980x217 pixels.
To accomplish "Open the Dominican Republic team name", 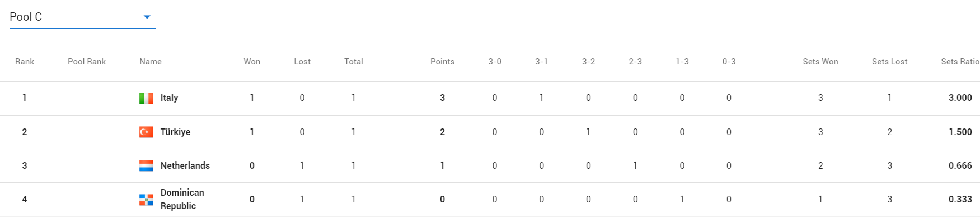I will [x=182, y=199].
